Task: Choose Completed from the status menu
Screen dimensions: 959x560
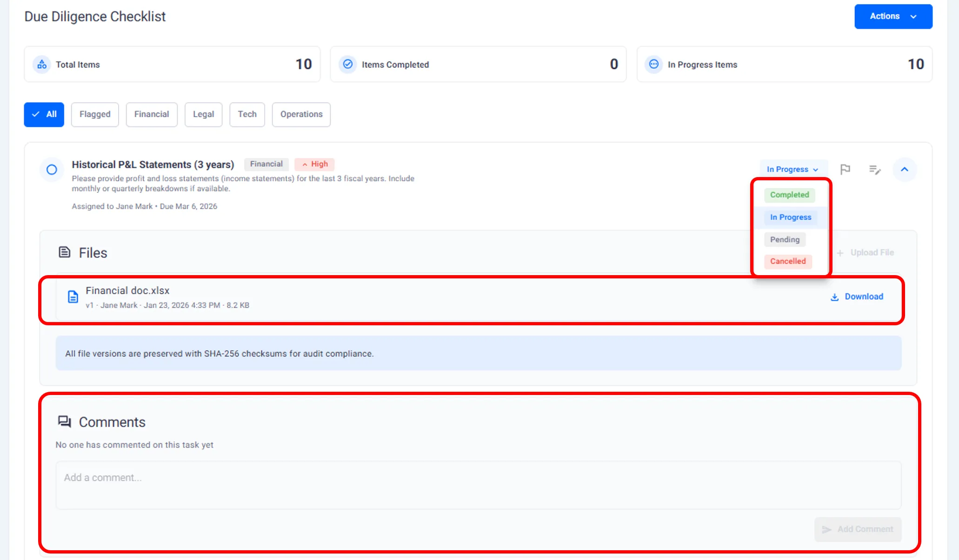Action: coord(789,195)
